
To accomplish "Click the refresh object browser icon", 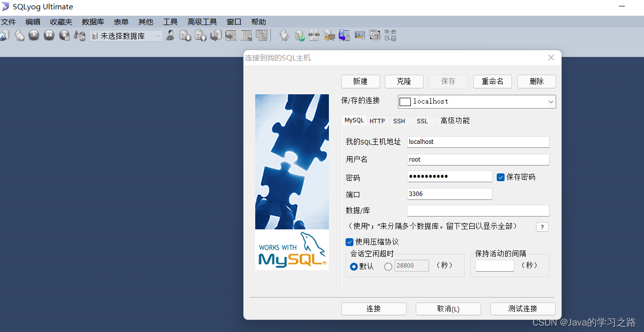I will (80, 35).
